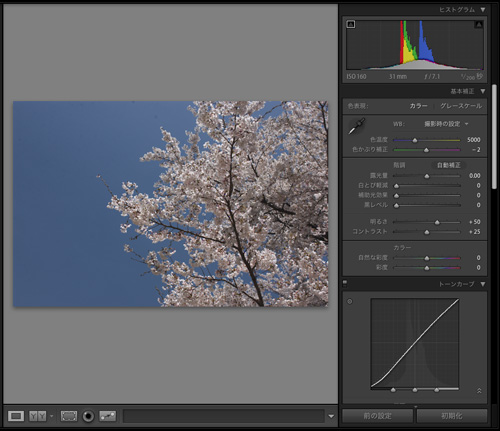Toggle highlight clipping indicator in histogram

[479, 24]
